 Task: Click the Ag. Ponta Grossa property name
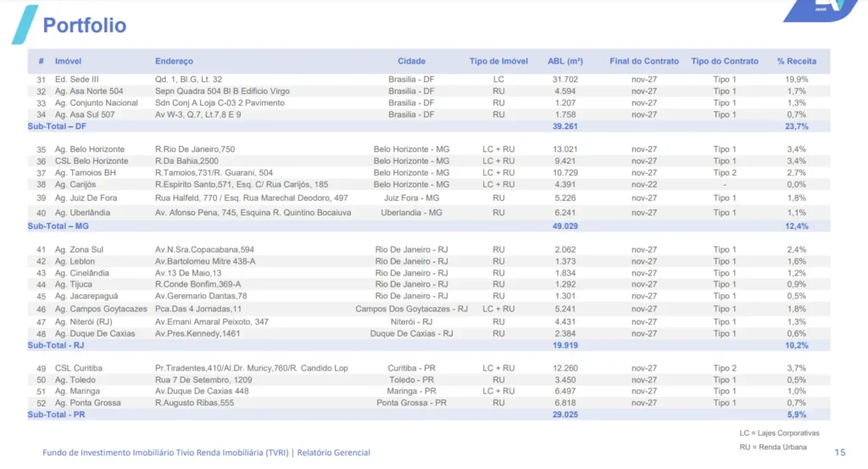point(87,403)
